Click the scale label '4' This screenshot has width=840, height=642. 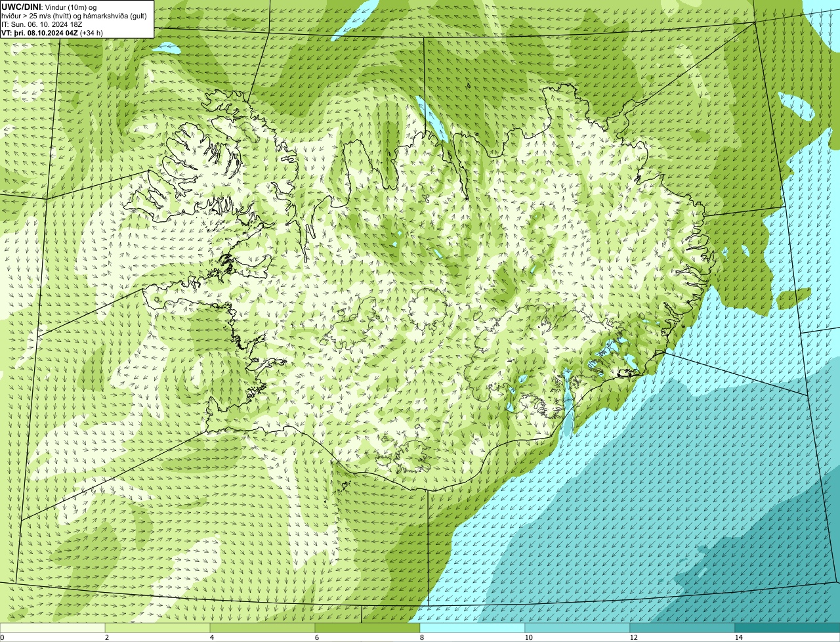click(211, 637)
